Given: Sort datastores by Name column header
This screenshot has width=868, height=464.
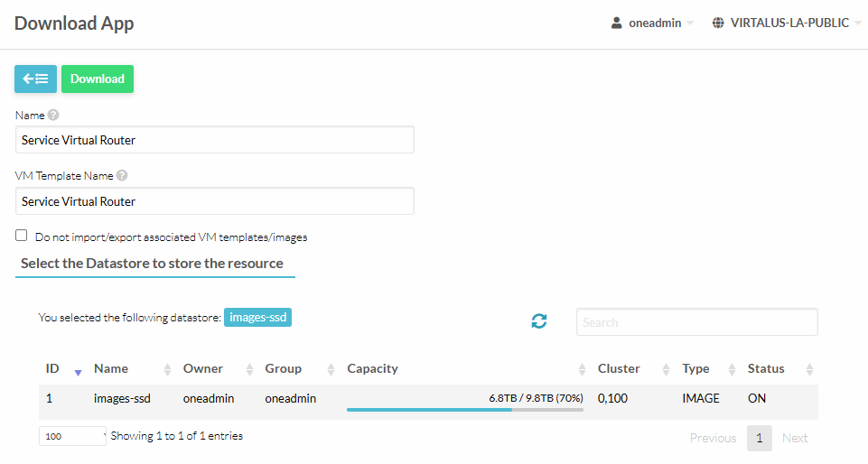Looking at the screenshot, I should [111, 369].
